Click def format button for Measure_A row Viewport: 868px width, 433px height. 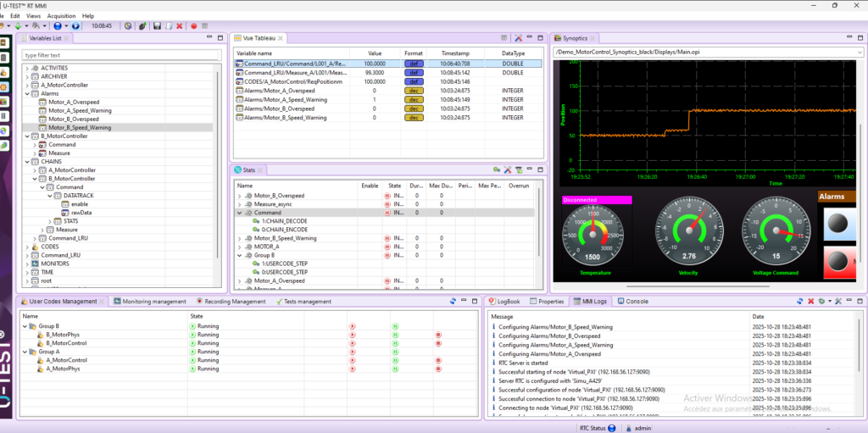point(413,73)
